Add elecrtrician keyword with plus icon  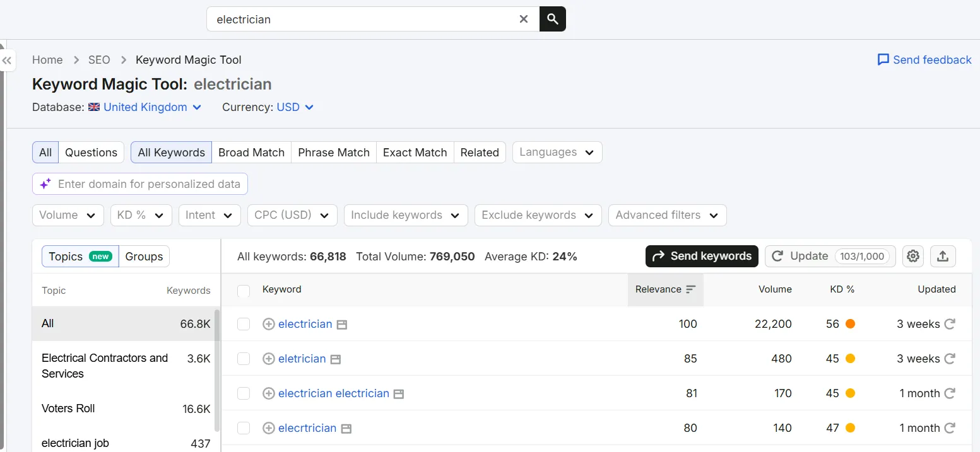click(x=269, y=428)
